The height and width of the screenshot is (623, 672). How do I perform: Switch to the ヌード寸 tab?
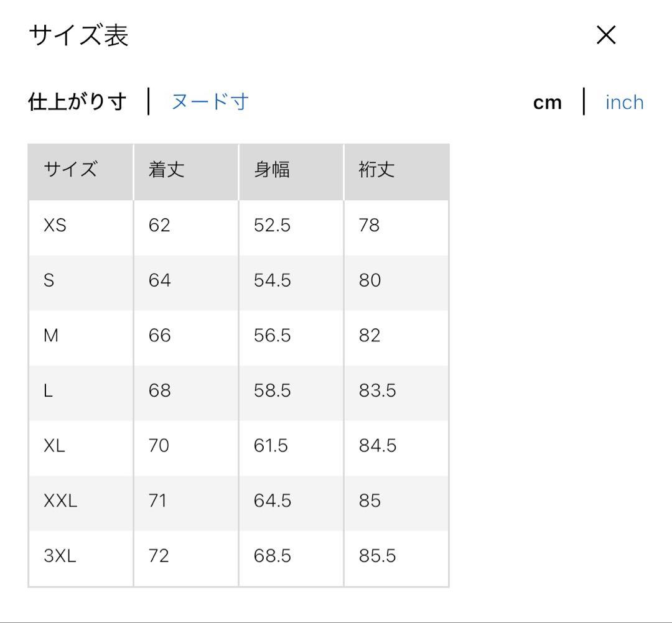pos(210,102)
